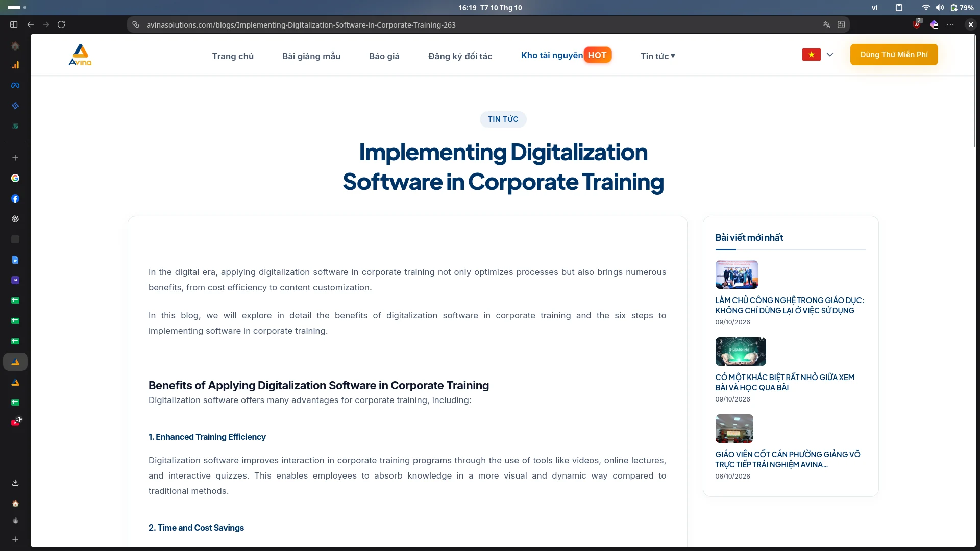Switch the vi input language indicator

point(874,8)
